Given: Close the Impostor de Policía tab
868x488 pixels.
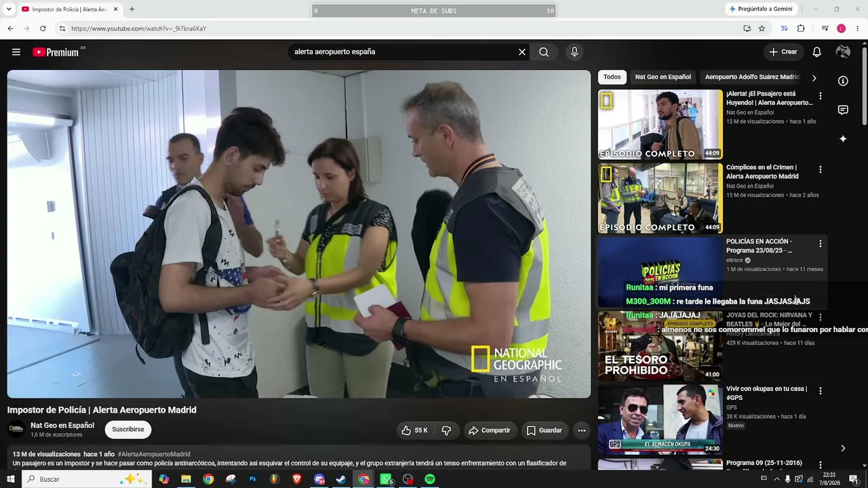Looking at the screenshot, I should coord(115,9).
